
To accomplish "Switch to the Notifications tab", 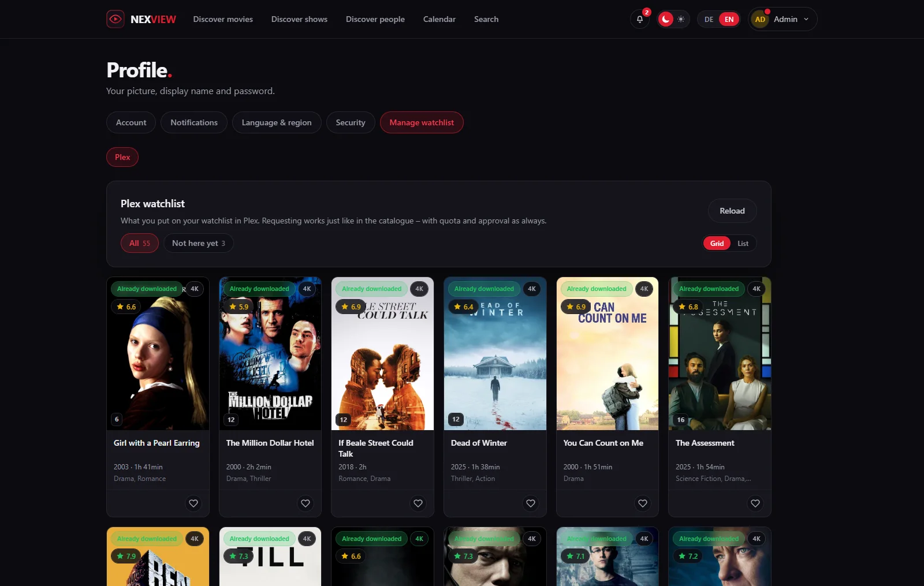I will point(194,122).
